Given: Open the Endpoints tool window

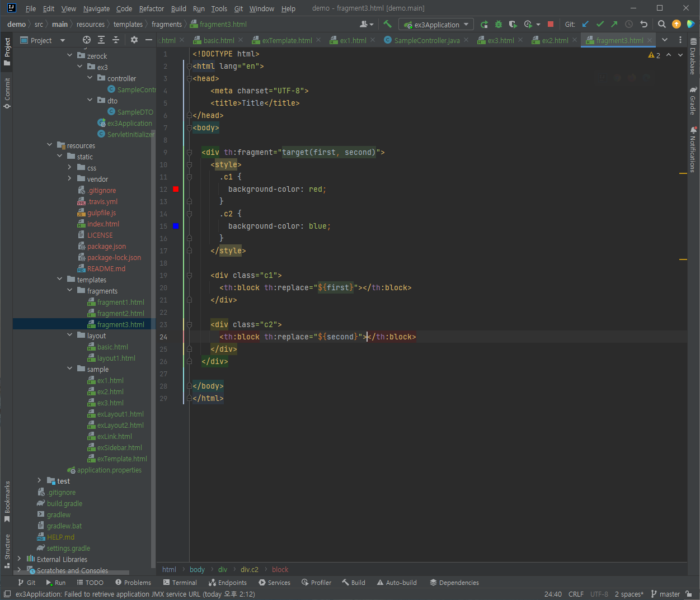Looking at the screenshot, I should (228, 582).
